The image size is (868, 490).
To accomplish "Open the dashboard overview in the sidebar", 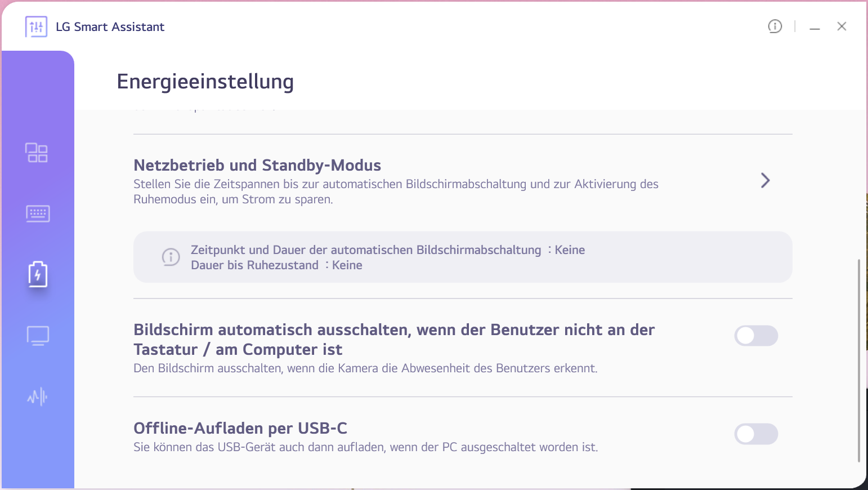I will [x=37, y=153].
